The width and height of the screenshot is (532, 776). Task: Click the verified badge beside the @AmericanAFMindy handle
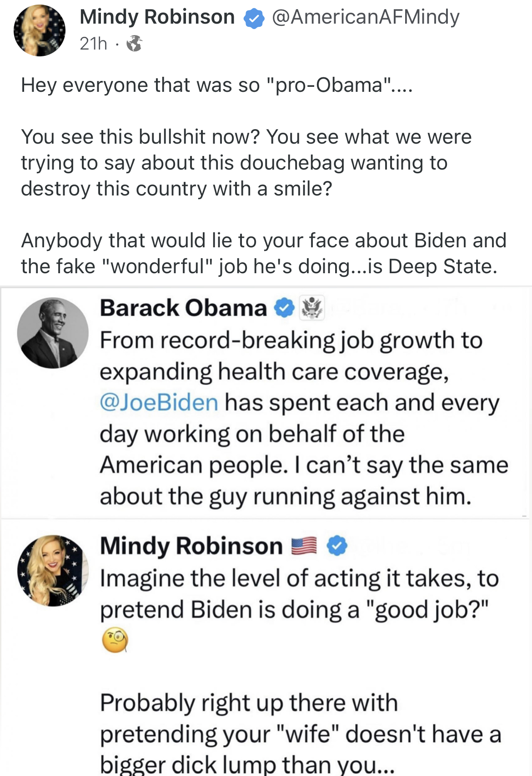(254, 19)
